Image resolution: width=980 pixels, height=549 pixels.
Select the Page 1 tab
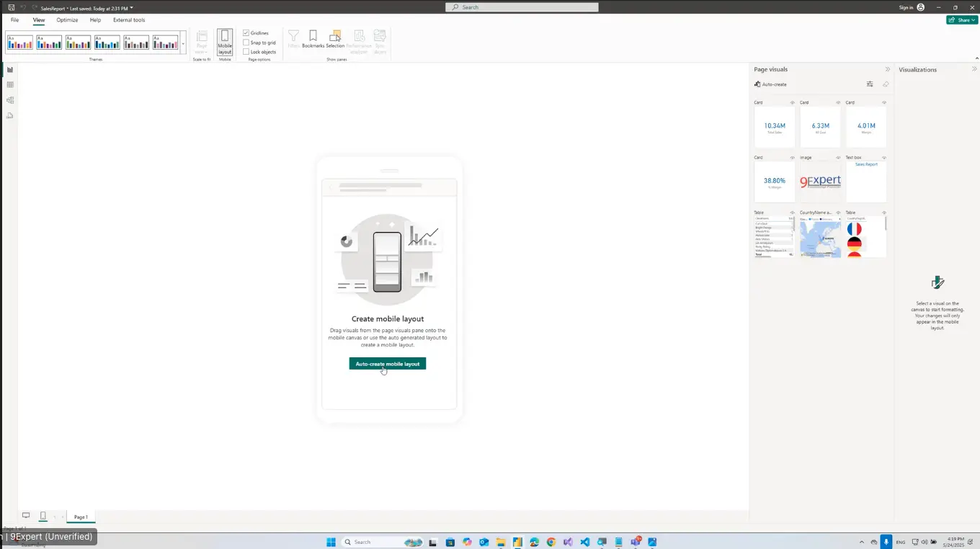point(81,517)
